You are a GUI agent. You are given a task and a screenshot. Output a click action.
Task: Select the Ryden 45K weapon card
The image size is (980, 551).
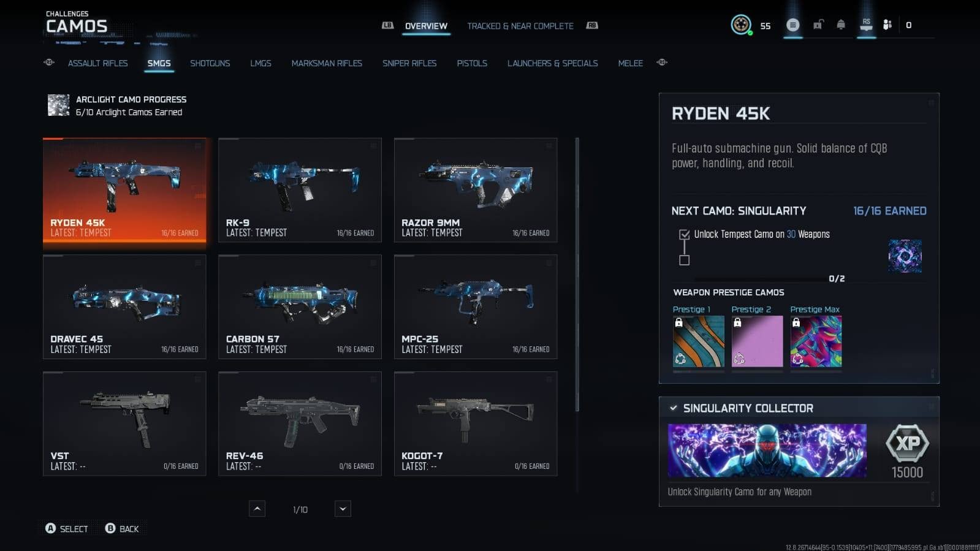124,190
